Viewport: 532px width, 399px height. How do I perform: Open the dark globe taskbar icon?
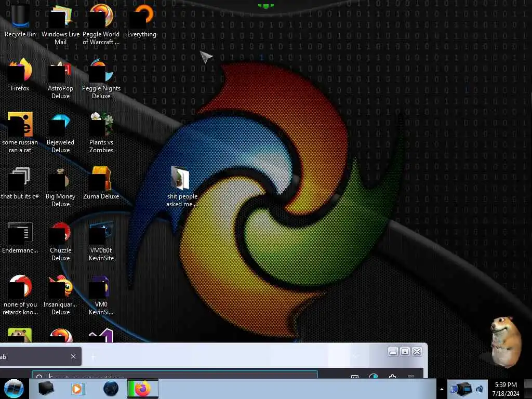pyautogui.click(x=111, y=389)
